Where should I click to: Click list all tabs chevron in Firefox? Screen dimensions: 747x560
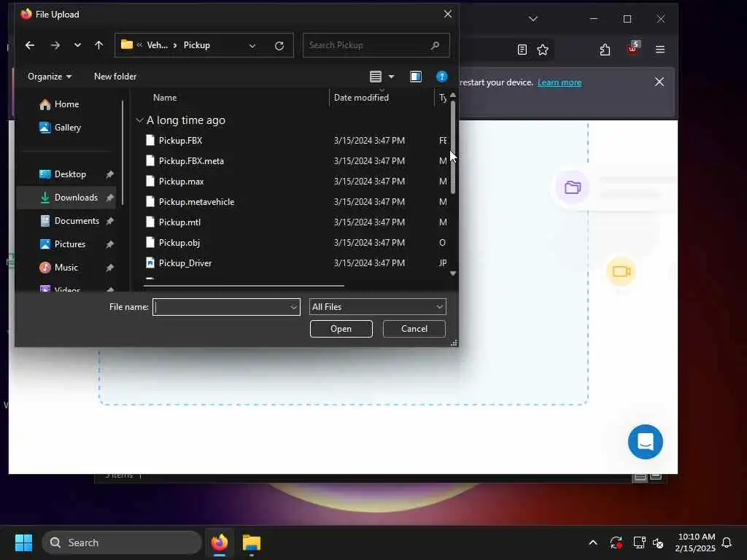coord(533,19)
